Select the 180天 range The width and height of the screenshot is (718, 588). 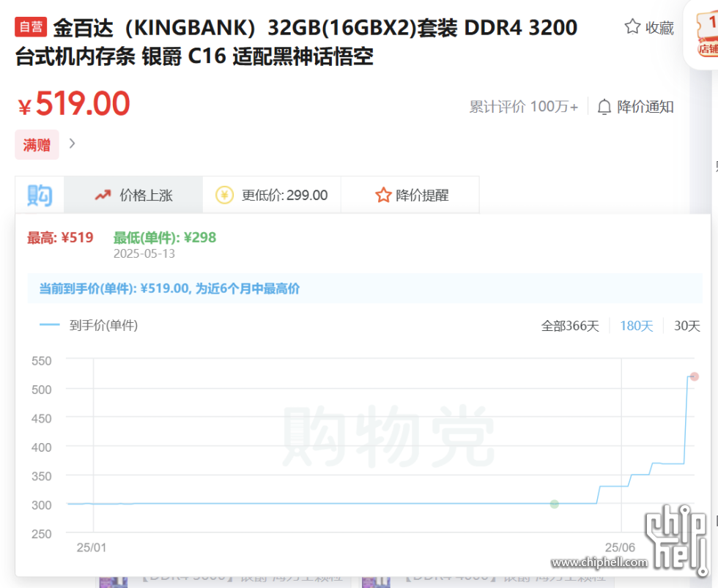pyautogui.click(x=636, y=326)
